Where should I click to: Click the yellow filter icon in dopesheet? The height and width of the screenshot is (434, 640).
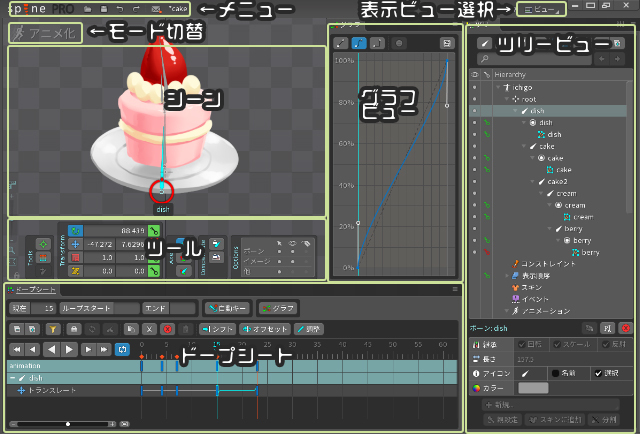pyautogui.click(x=54, y=328)
